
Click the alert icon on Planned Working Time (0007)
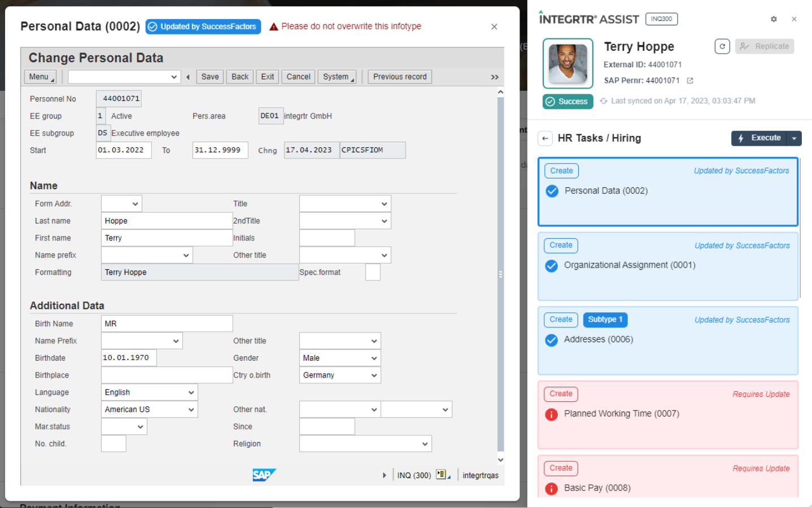click(x=552, y=414)
